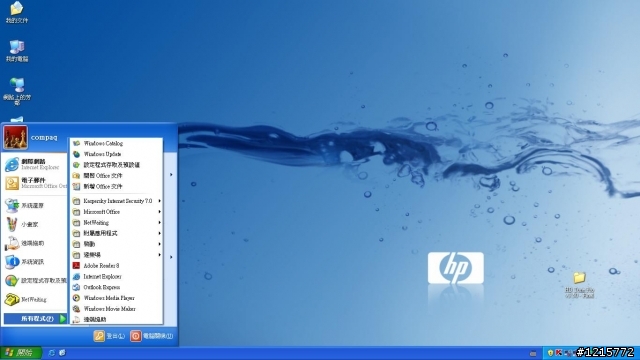
Task: Open 設定程式存取及預設值 in the programs list
Action: click(x=116, y=165)
